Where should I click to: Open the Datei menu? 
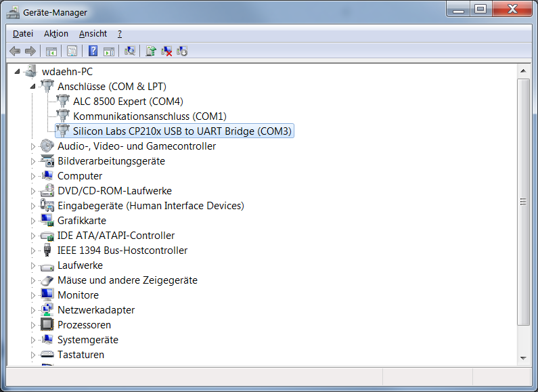tap(22, 33)
